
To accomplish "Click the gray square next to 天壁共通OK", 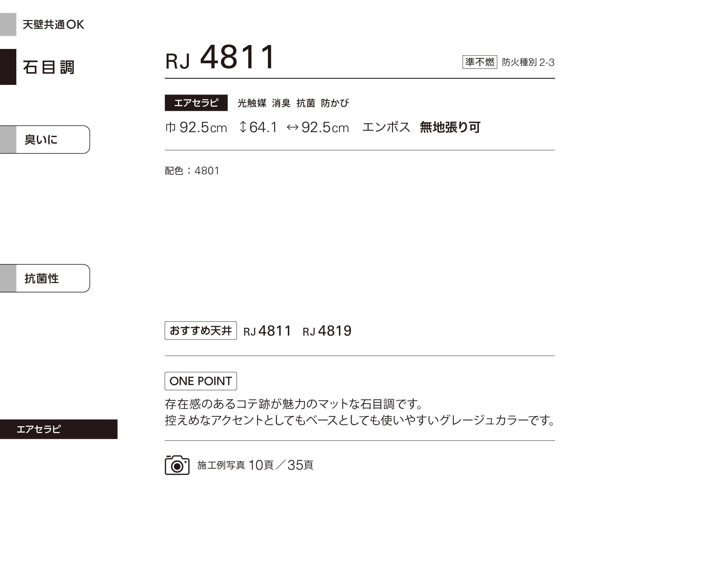I will pos(8,24).
